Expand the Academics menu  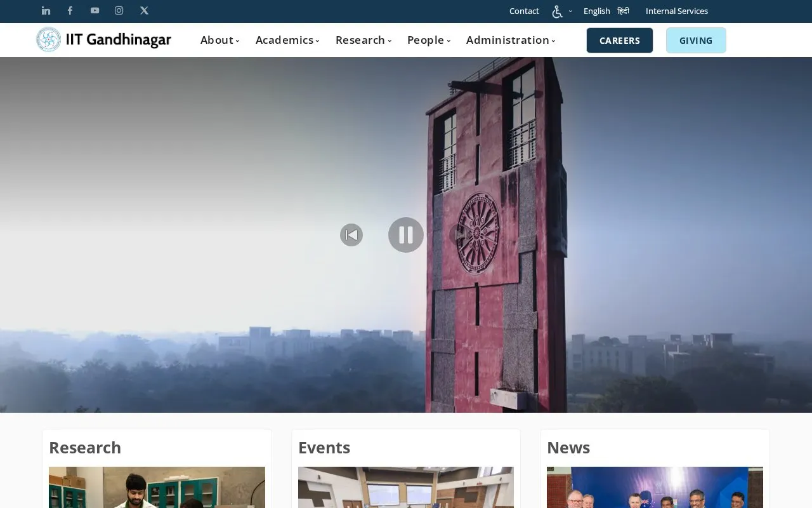tap(287, 40)
